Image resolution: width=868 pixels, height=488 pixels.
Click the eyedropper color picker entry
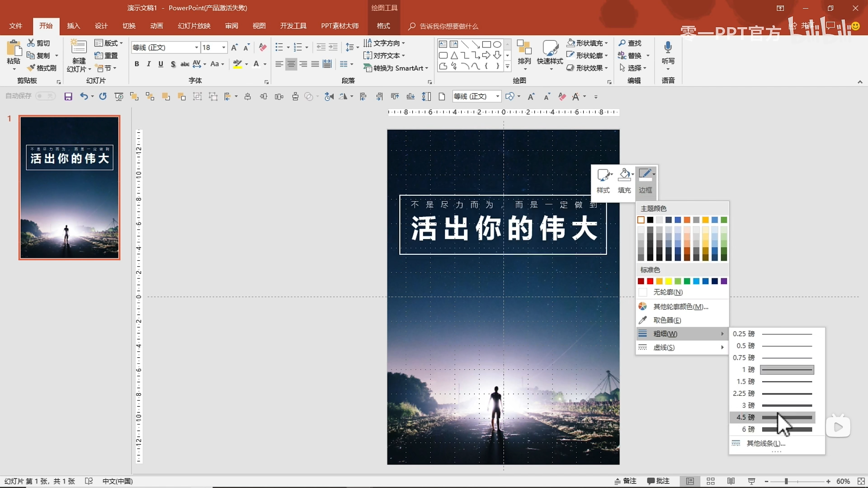[682, 320]
